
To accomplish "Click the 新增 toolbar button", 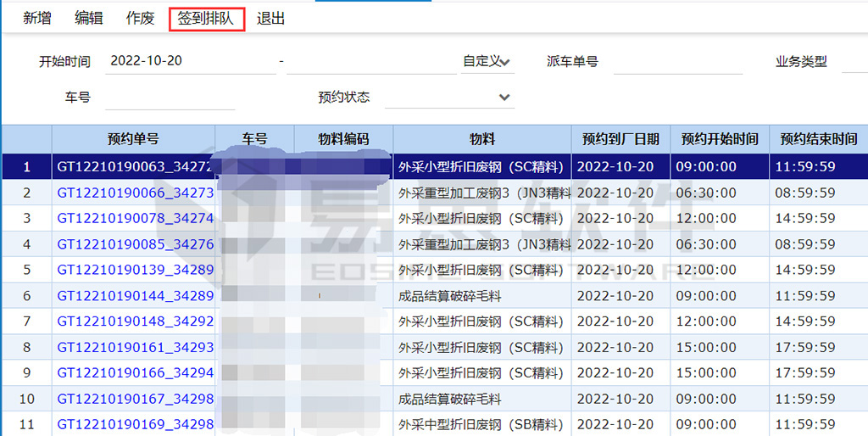I will pos(37,19).
